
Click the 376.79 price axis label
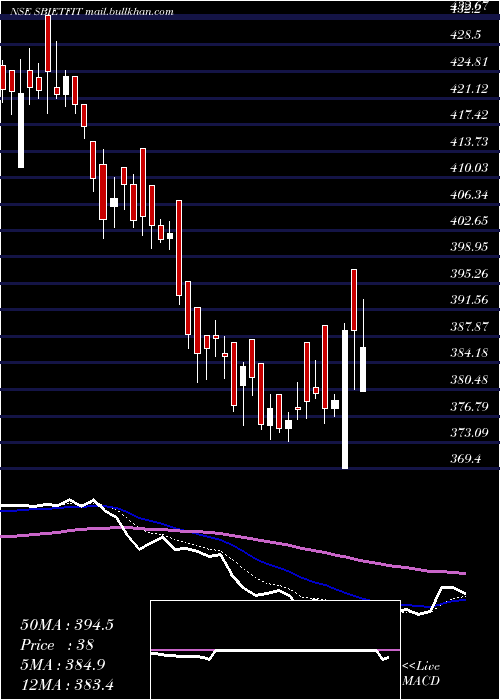(468, 406)
